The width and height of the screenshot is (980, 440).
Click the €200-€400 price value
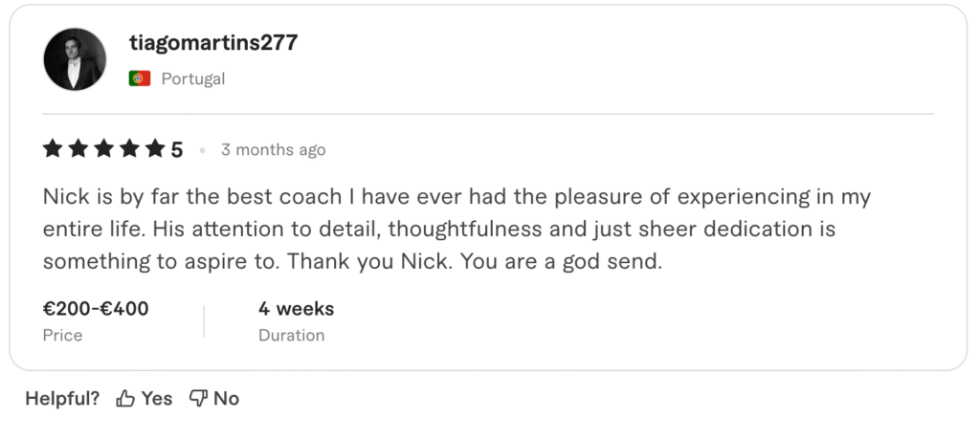click(x=96, y=309)
